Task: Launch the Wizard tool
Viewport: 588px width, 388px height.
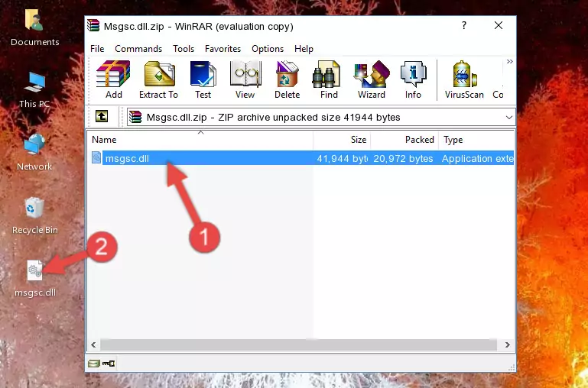Action: click(x=372, y=79)
